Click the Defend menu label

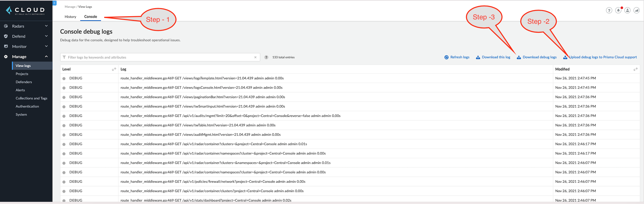tap(19, 36)
